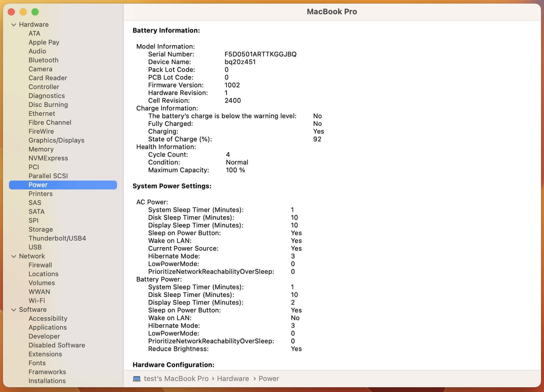The image size is (544, 392).
Task: Collapse the Network section chevron
Action: pyautogui.click(x=14, y=256)
